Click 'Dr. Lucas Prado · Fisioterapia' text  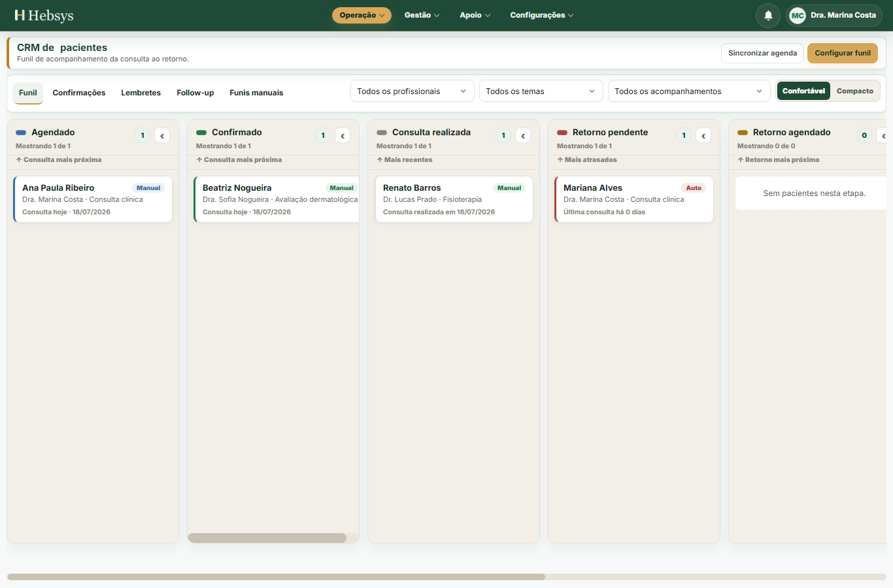point(432,200)
